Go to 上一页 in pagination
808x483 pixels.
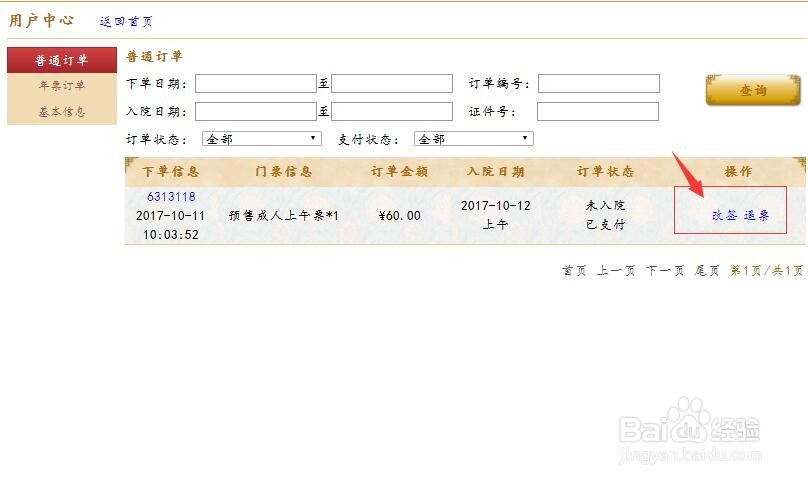616,271
